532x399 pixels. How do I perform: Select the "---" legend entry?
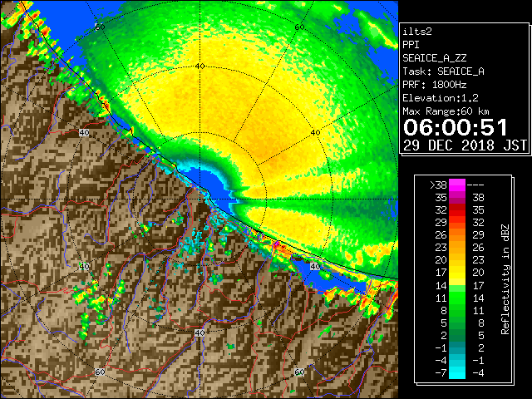click(475, 185)
